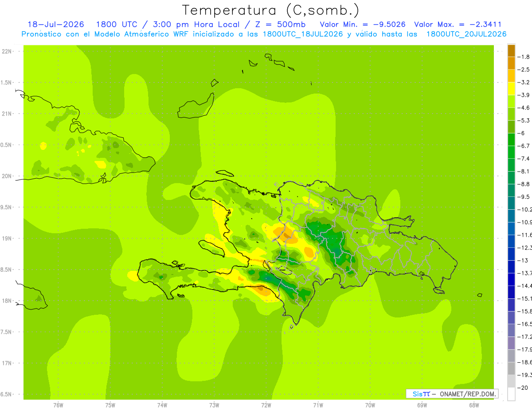Pick the colorbar segment between -3.9 and -4.6

click(511, 101)
